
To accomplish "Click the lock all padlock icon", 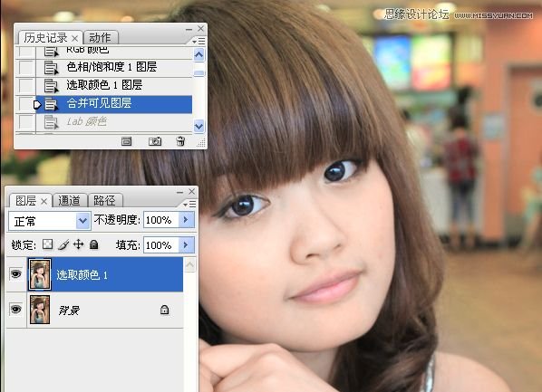I will point(93,244).
